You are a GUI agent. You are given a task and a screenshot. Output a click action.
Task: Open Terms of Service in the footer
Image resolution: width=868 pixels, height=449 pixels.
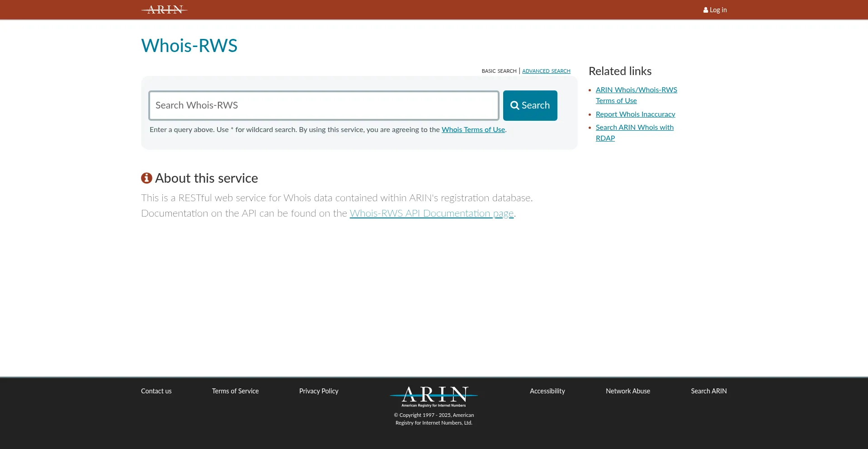pyautogui.click(x=235, y=391)
